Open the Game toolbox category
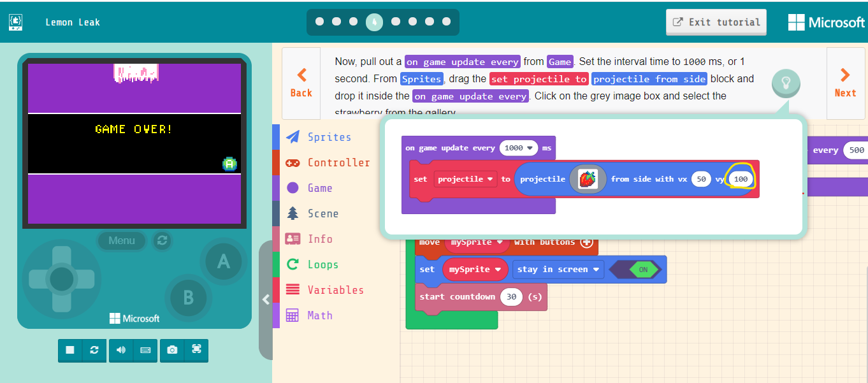The width and height of the screenshot is (868, 383). pyautogui.click(x=320, y=188)
